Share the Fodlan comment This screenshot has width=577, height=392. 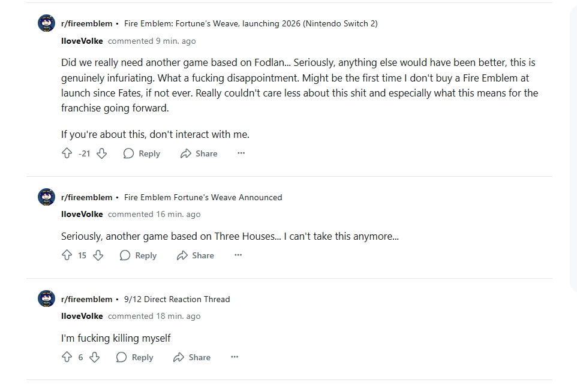(199, 153)
